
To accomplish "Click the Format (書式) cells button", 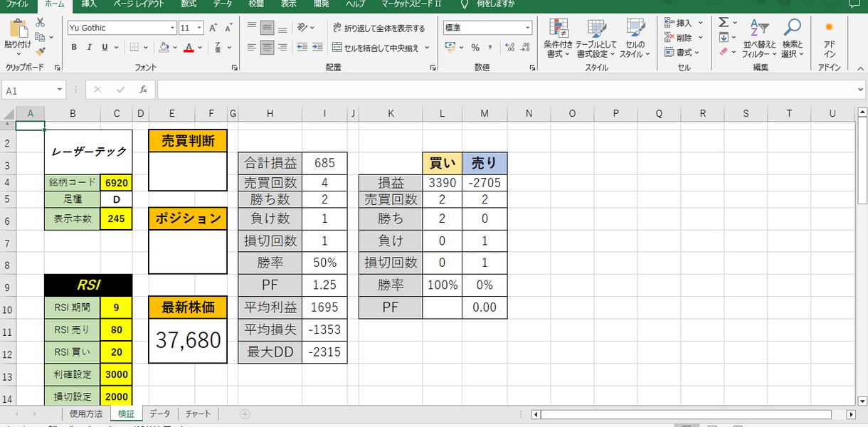I will click(x=683, y=53).
